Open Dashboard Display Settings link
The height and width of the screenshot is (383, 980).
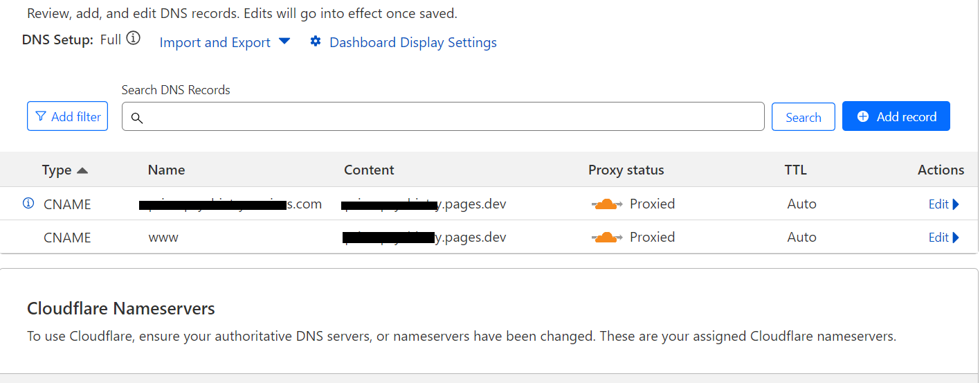pos(412,42)
